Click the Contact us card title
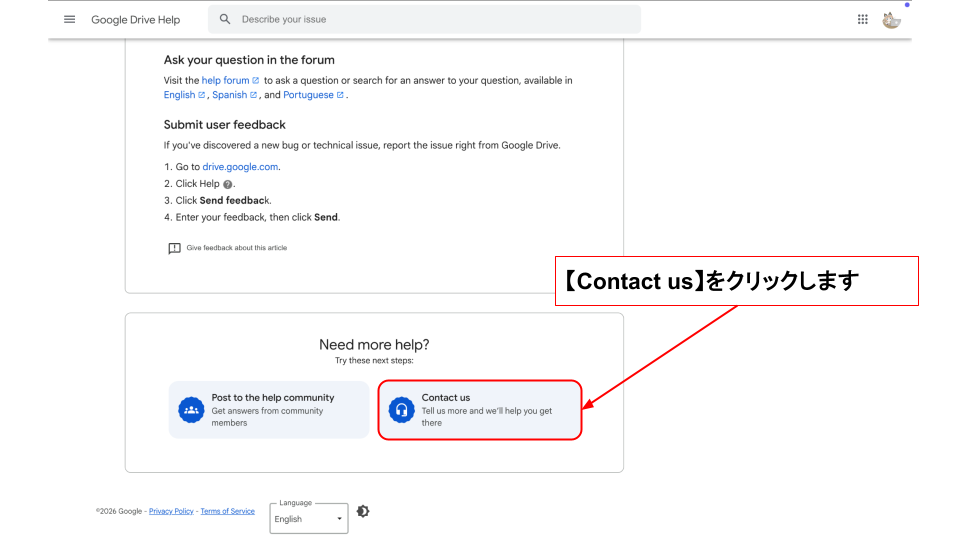 (446, 397)
